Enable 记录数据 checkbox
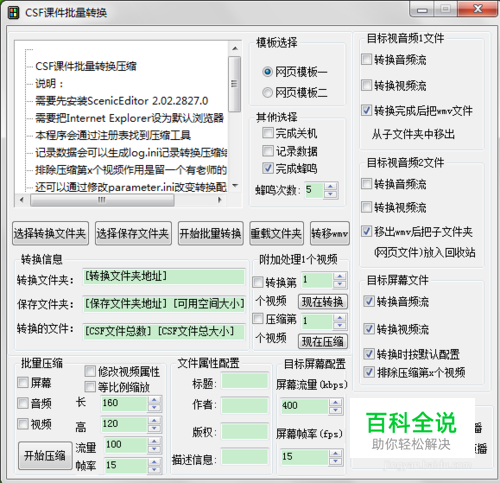 (x=268, y=151)
